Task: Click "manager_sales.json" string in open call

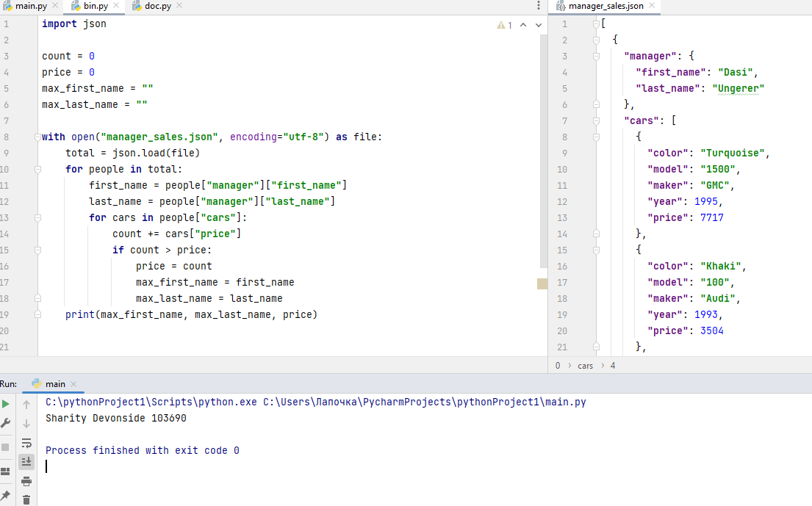Action: point(160,137)
